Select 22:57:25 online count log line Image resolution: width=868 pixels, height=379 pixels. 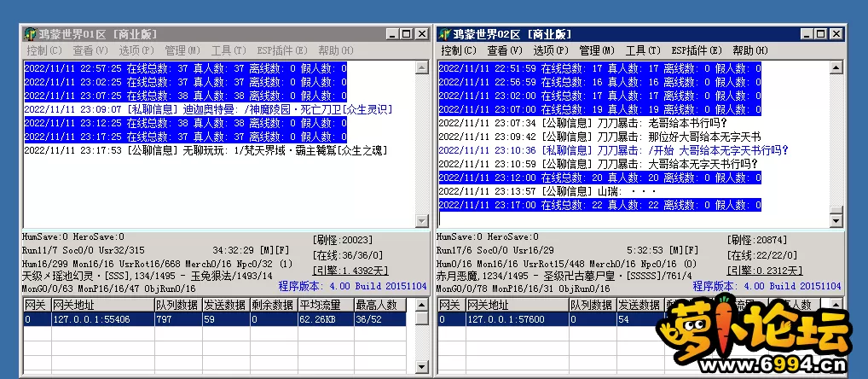pos(185,68)
